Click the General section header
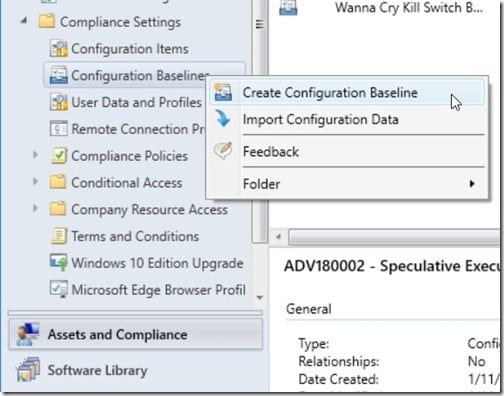The height and width of the screenshot is (396, 504). coord(309,309)
